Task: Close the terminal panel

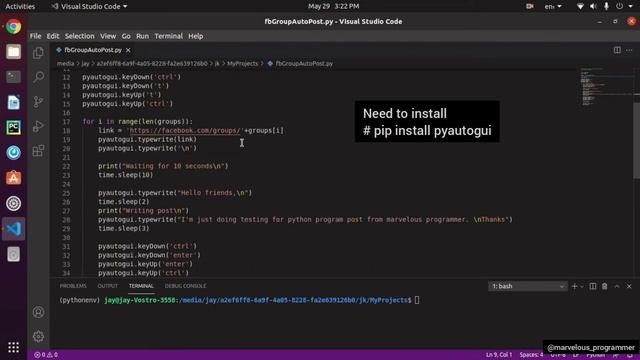Action: click(x=629, y=286)
